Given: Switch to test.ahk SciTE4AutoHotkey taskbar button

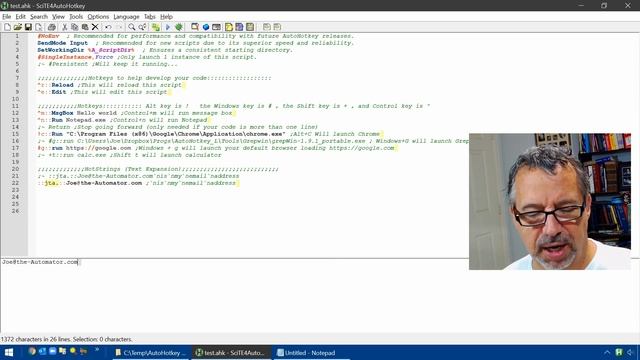Looking at the screenshot, I should [x=231, y=353].
